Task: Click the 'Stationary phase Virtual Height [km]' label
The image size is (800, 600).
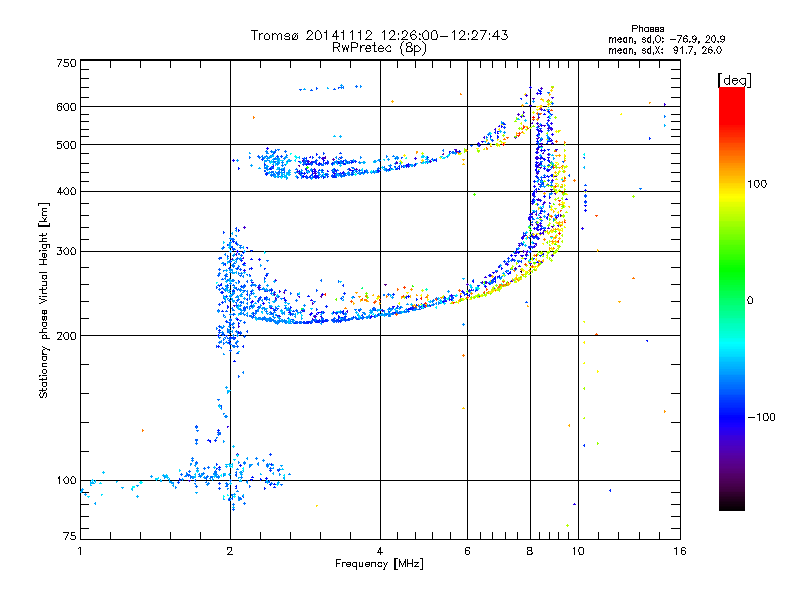Action: pos(43,300)
